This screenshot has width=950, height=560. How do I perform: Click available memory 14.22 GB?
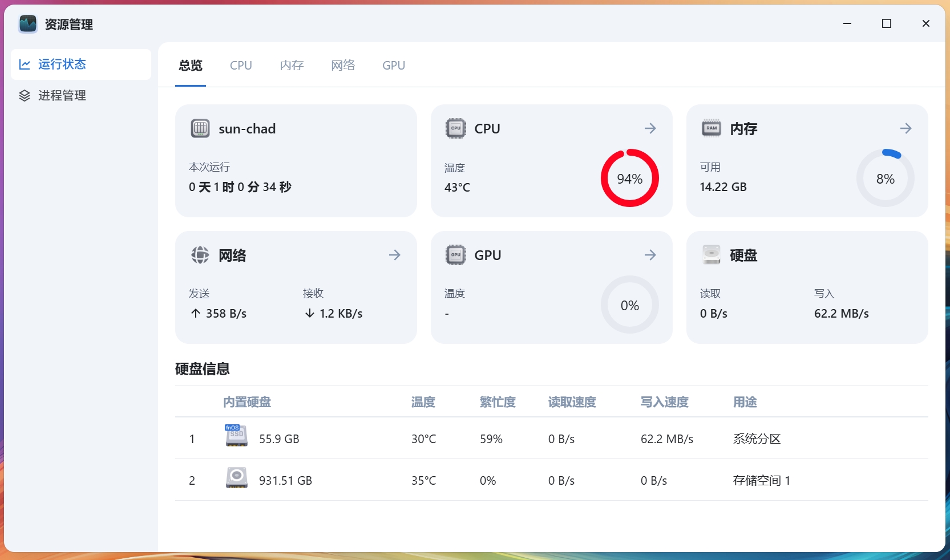coord(723,187)
